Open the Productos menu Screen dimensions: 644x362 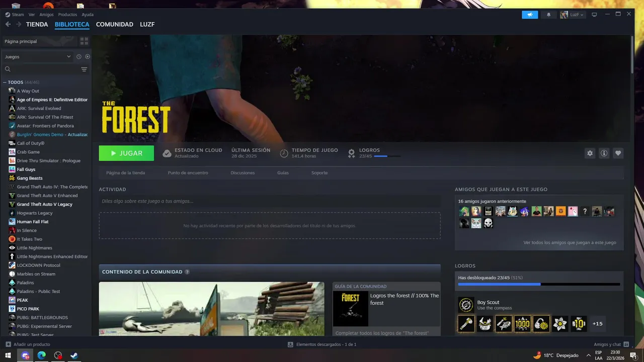[67, 15]
